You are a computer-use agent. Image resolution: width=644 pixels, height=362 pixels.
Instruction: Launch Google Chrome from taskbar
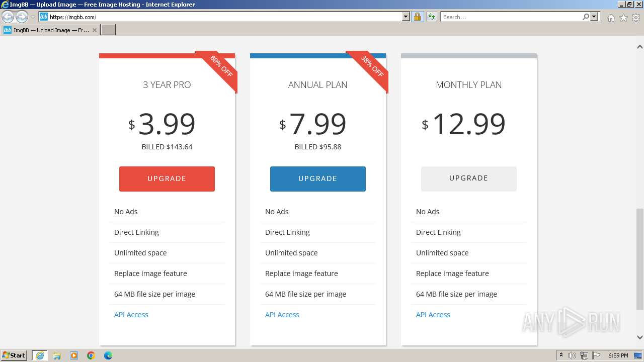[x=91, y=355]
